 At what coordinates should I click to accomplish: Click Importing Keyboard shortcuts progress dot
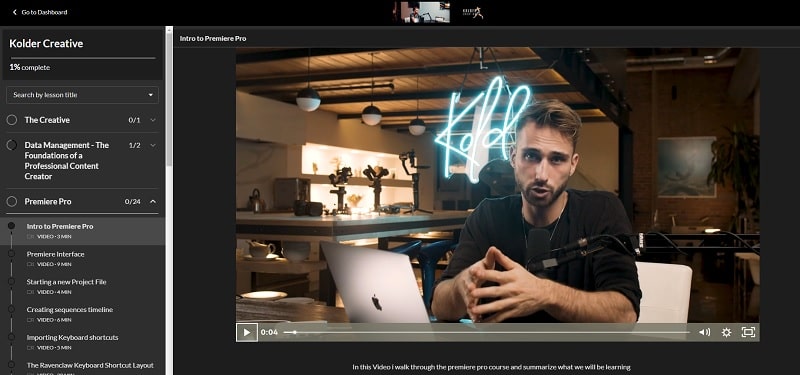(11, 337)
